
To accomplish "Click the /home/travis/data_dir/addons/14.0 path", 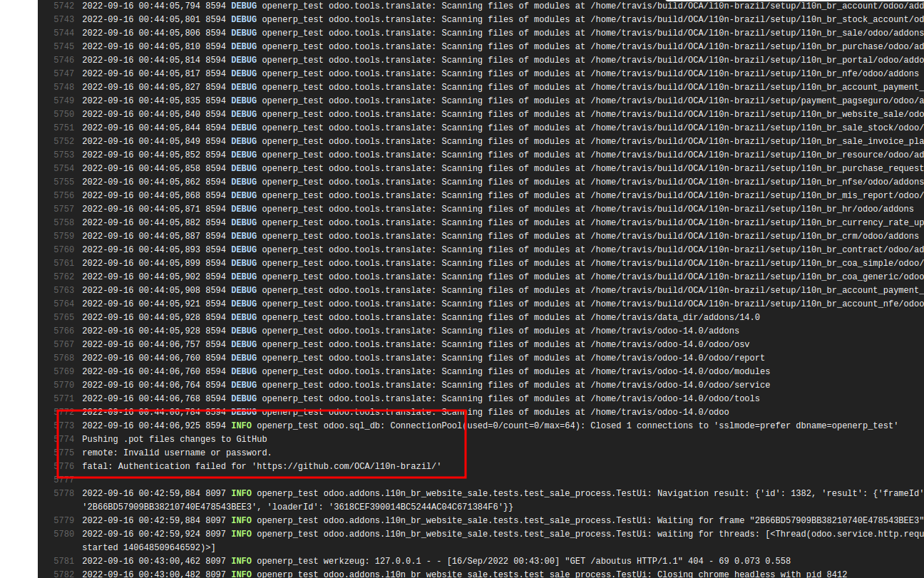I will [x=675, y=317].
